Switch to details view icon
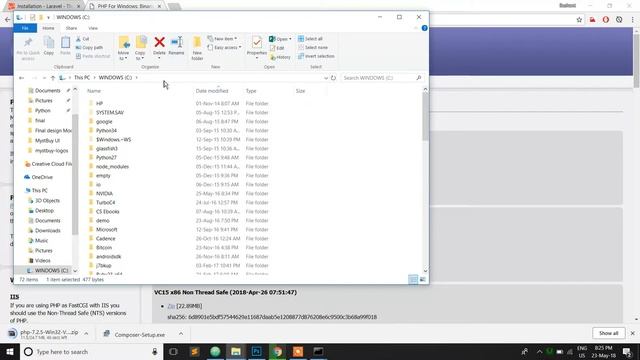The width and height of the screenshot is (640, 360). point(413,280)
